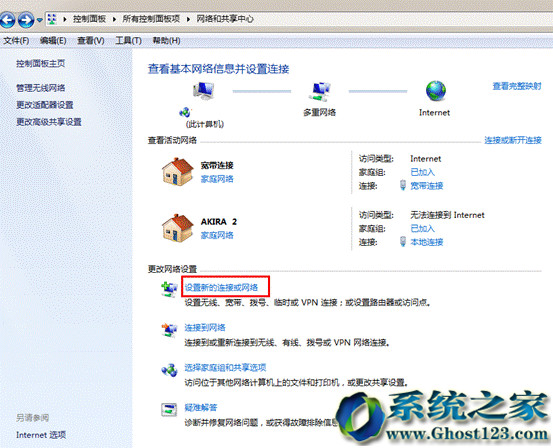Image resolution: width=553 pixels, height=448 pixels.
Task: Open the 文件(F) menu
Action: (16, 41)
